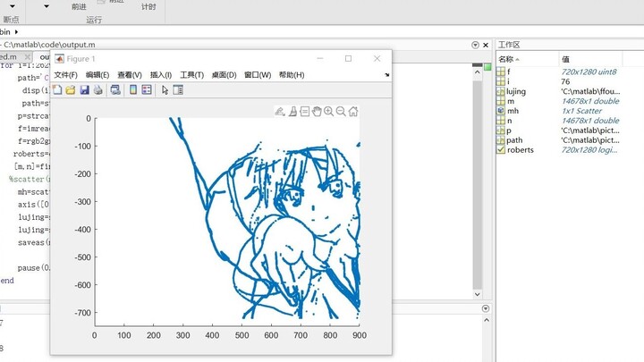Click the Link Plot icon in Figure toolbar
Image resolution: width=644 pixels, height=362 pixels.
(115, 90)
